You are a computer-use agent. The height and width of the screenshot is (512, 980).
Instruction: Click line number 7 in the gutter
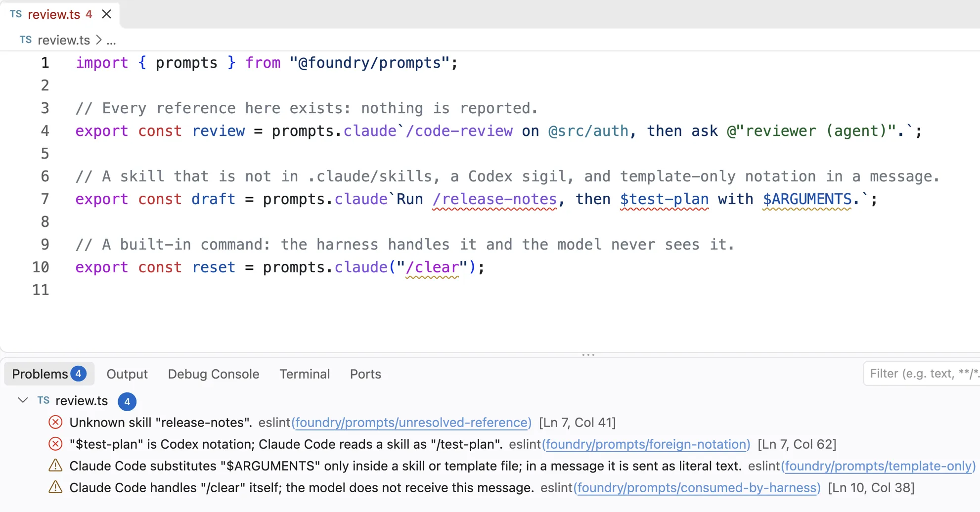point(45,199)
